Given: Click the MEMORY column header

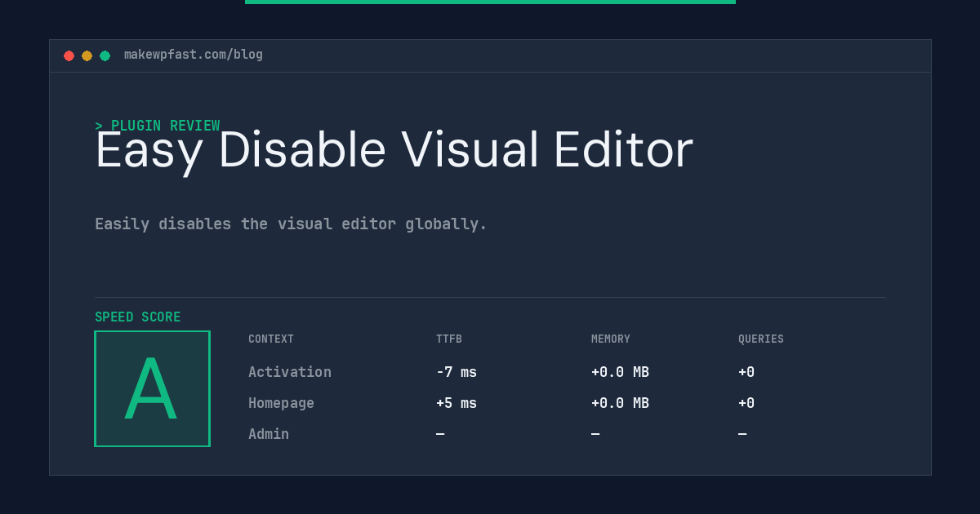Looking at the screenshot, I should click(611, 339).
